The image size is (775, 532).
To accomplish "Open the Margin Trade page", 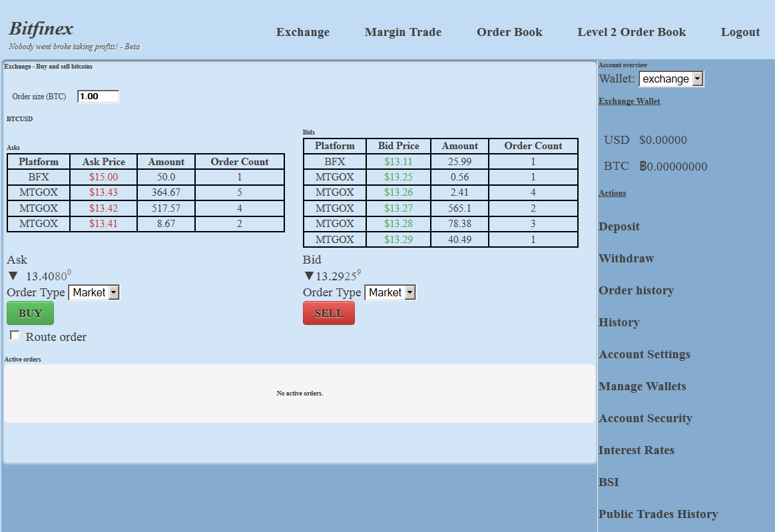I will tap(403, 32).
